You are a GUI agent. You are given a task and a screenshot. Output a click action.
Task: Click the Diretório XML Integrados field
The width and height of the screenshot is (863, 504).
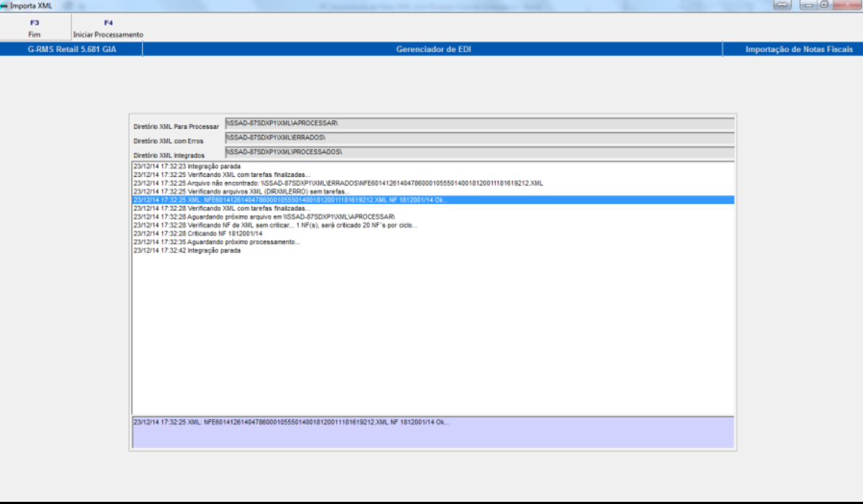(479, 152)
